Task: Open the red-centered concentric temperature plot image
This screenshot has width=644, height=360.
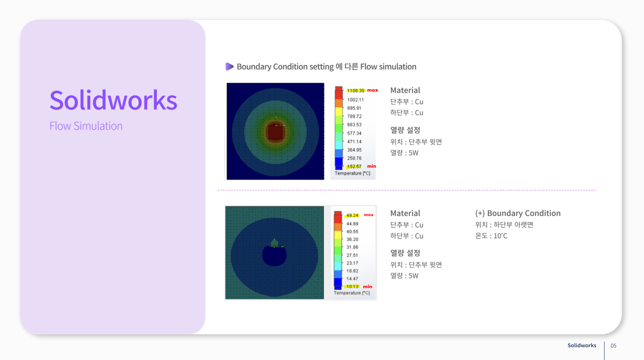Action: [275, 131]
